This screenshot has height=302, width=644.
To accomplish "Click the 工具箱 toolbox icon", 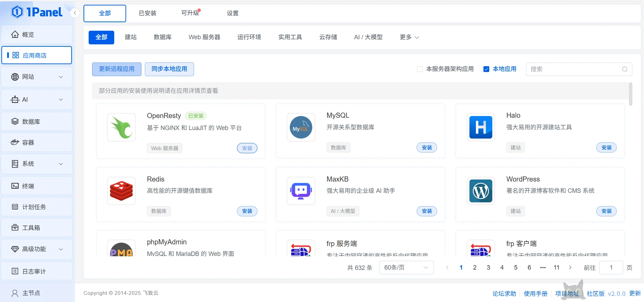I will coord(15,228).
